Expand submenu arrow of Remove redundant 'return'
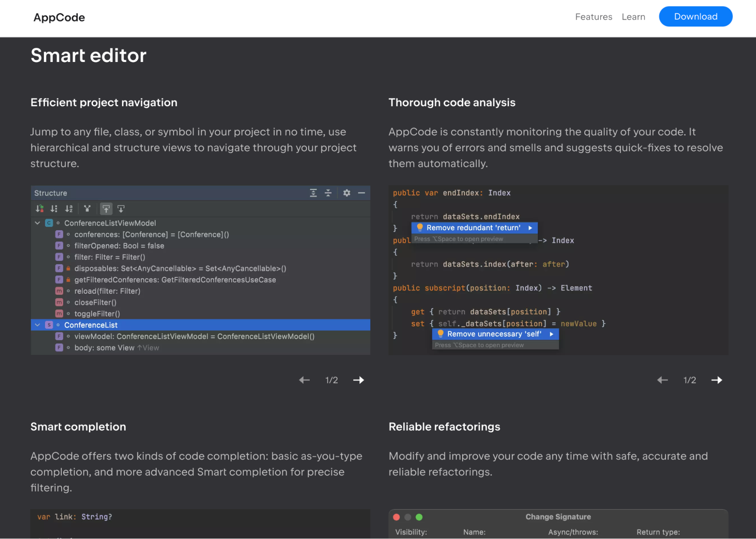Image resolution: width=756 pixels, height=539 pixels. [530, 228]
